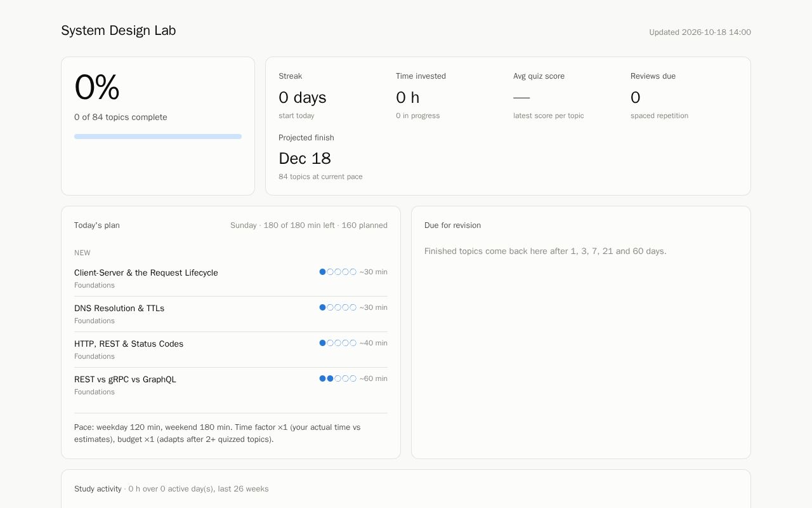Screen dimensions: 812x508
Task: Click difficulty dots for HTTP, REST & Status Codes
Action: pos(337,343)
